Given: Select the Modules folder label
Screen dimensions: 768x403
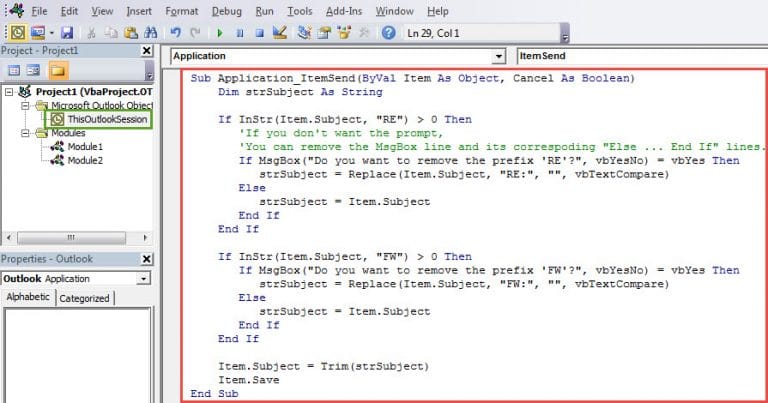Looking at the screenshot, I should point(68,133).
